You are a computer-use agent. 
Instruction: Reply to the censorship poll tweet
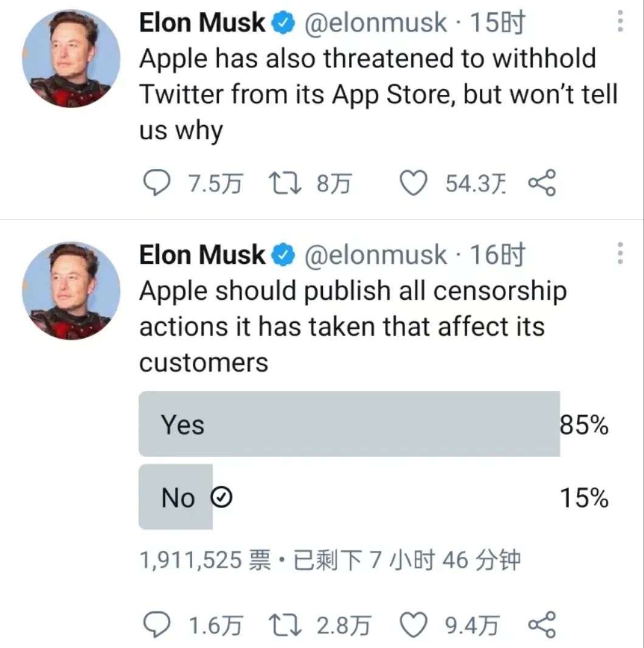(x=156, y=625)
